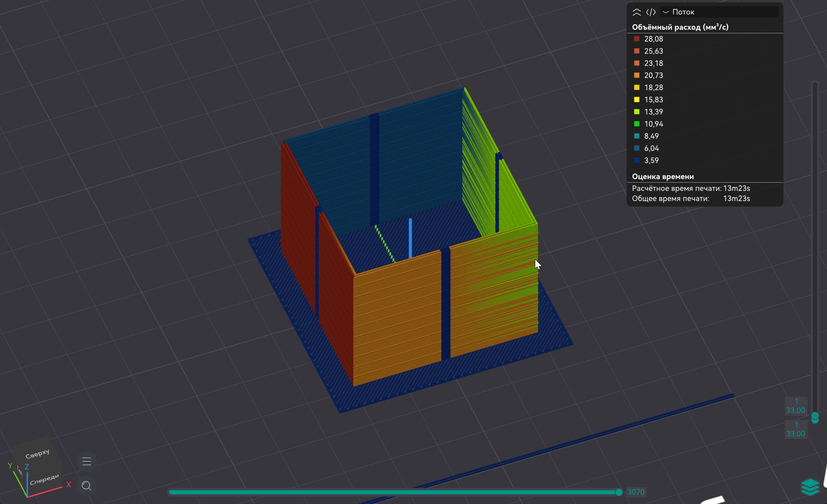Click the Расчётное время печати: 13m23s line
The height and width of the screenshot is (504, 827).
click(691, 189)
